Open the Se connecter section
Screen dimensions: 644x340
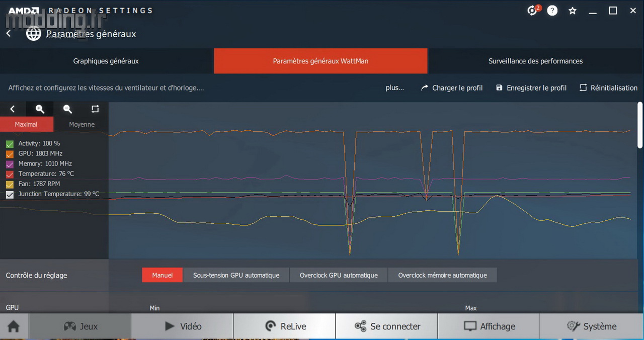(x=386, y=326)
